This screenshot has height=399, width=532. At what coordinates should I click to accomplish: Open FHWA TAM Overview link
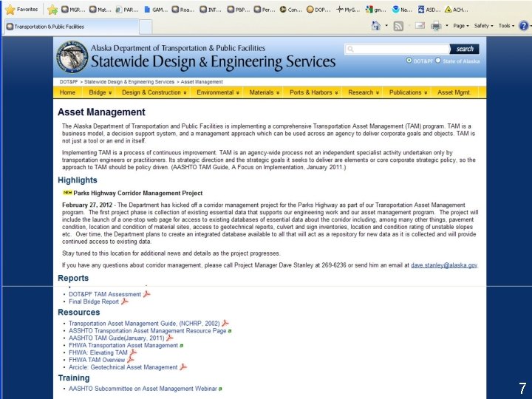click(97, 360)
